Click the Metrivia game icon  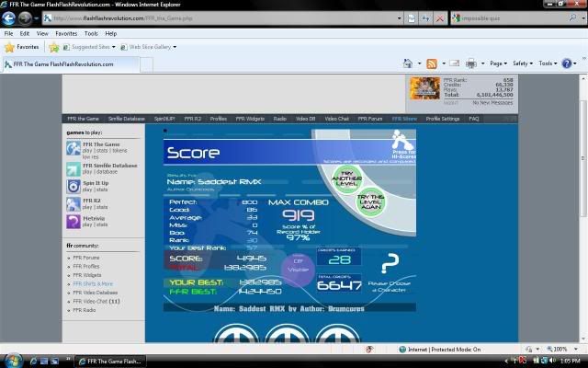pos(73,221)
